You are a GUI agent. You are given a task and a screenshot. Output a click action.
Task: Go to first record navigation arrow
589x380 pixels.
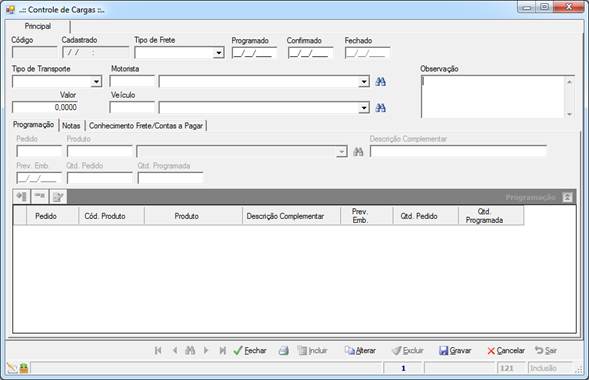158,350
